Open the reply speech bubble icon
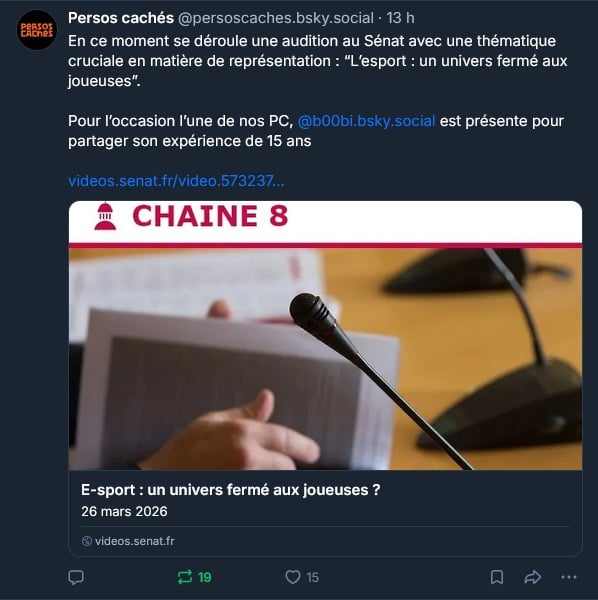598x600 pixels. click(76, 577)
